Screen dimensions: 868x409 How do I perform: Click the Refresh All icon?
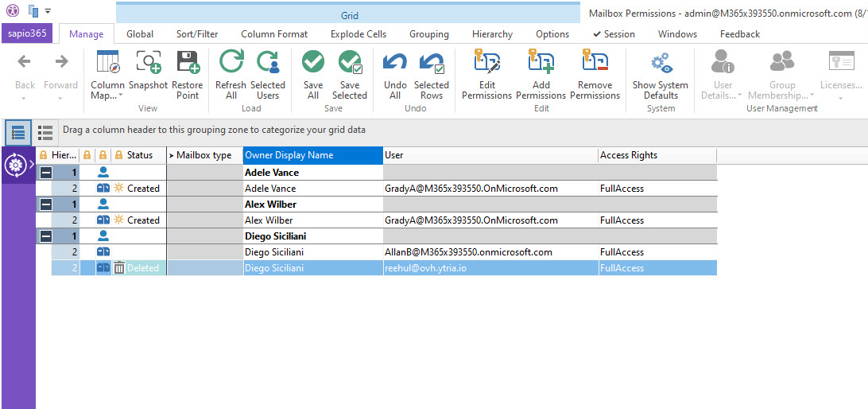click(231, 64)
